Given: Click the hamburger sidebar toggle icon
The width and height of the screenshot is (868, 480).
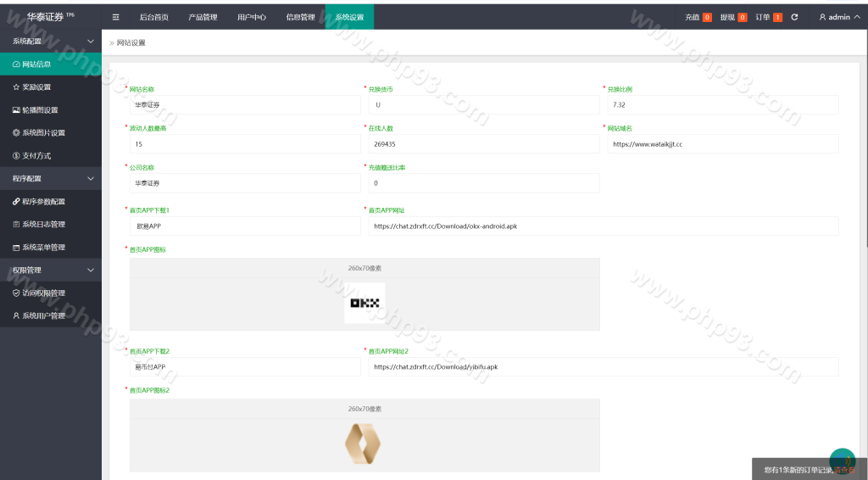Looking at the screenshot, I should pos(116,17).
